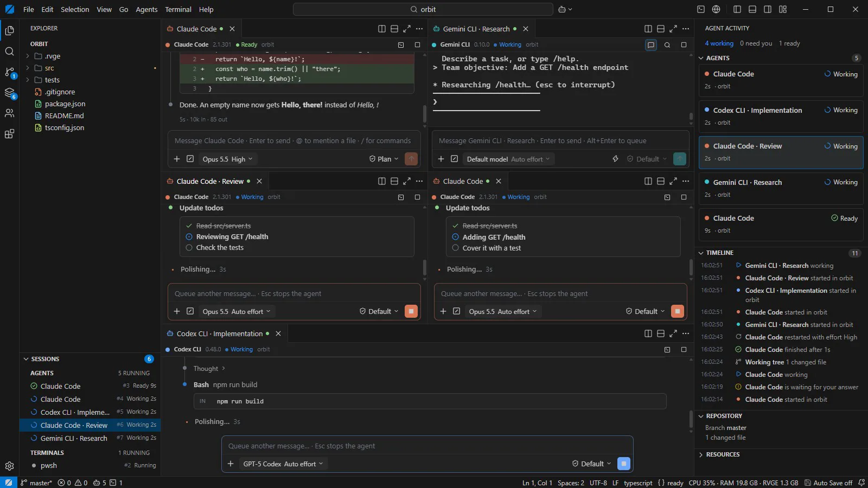This screenshot has width=868, height=488.
Task: Click the Claude Code Review pane scrollbar
Action: [x=425, y=267]
